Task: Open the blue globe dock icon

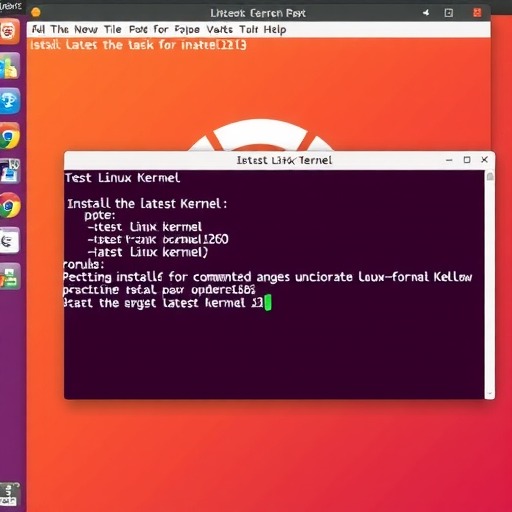Action: tap(9, 101)
